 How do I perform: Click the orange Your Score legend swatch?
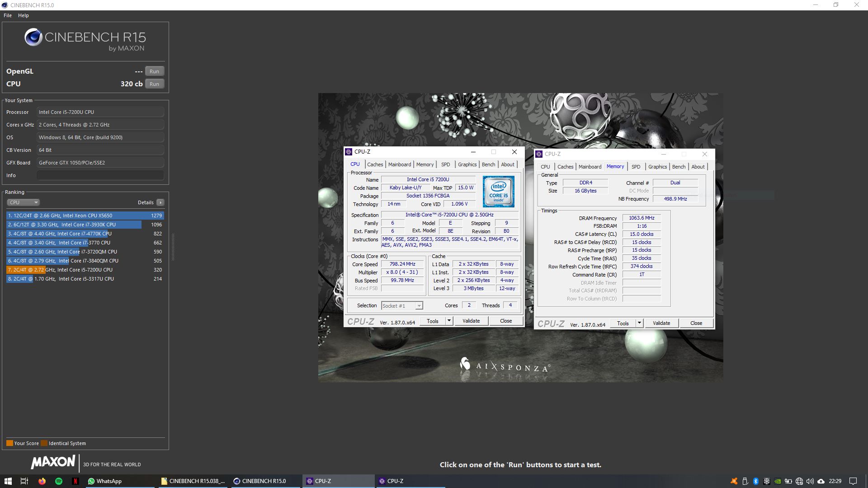click(x=9, y=443)
